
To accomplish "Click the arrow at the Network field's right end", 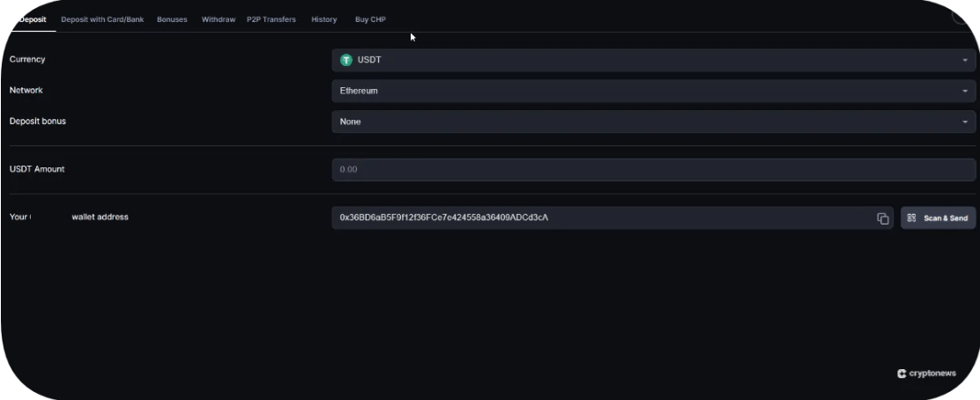I will 964,91.
